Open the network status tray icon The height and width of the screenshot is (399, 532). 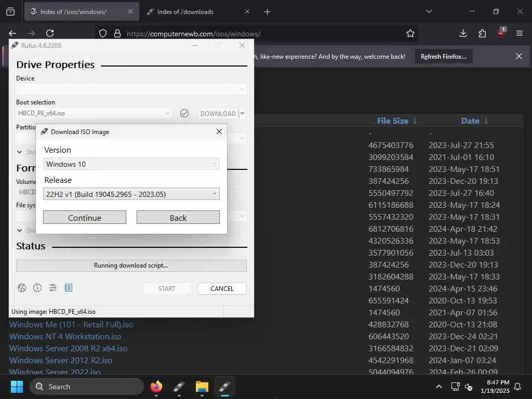[x=455, y=387]
